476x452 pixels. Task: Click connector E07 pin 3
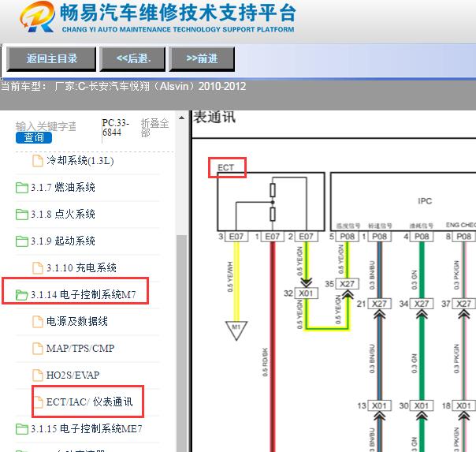[x=236, y=237]
